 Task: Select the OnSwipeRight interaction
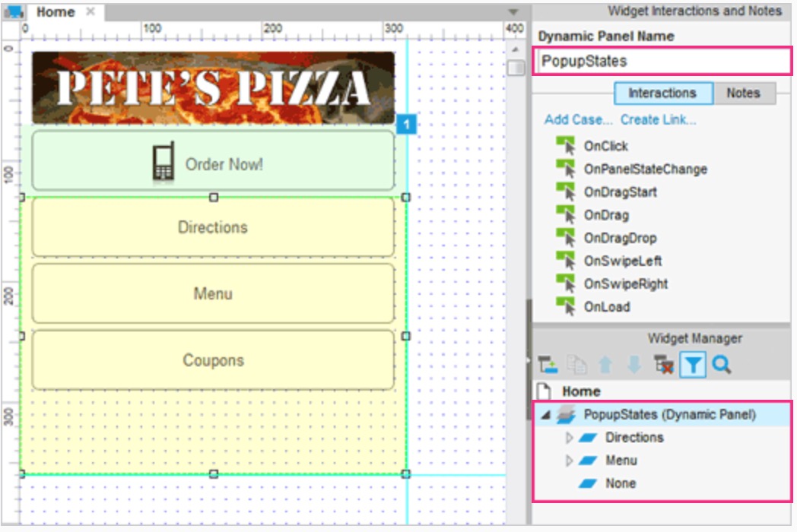click(626, 283)
